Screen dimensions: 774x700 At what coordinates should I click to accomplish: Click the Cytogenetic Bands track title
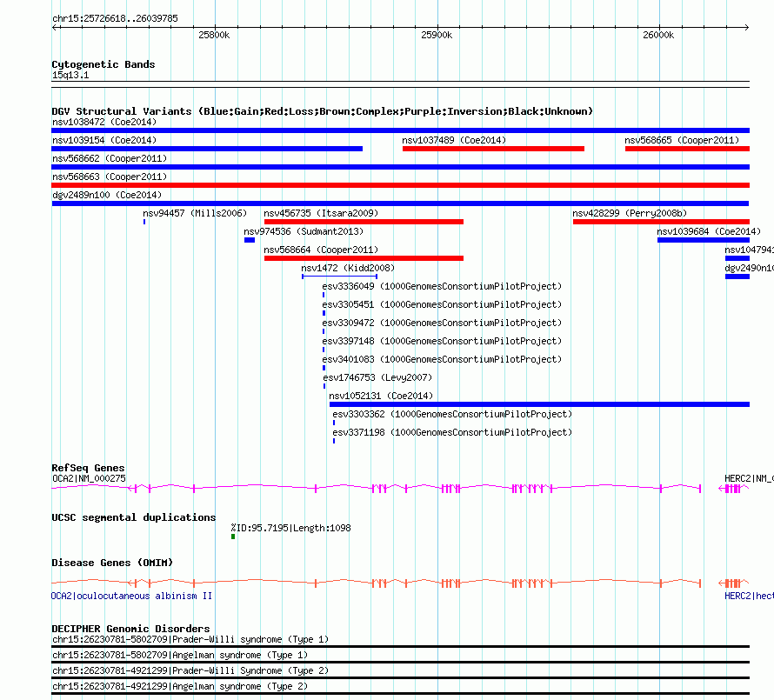(103, 64)
